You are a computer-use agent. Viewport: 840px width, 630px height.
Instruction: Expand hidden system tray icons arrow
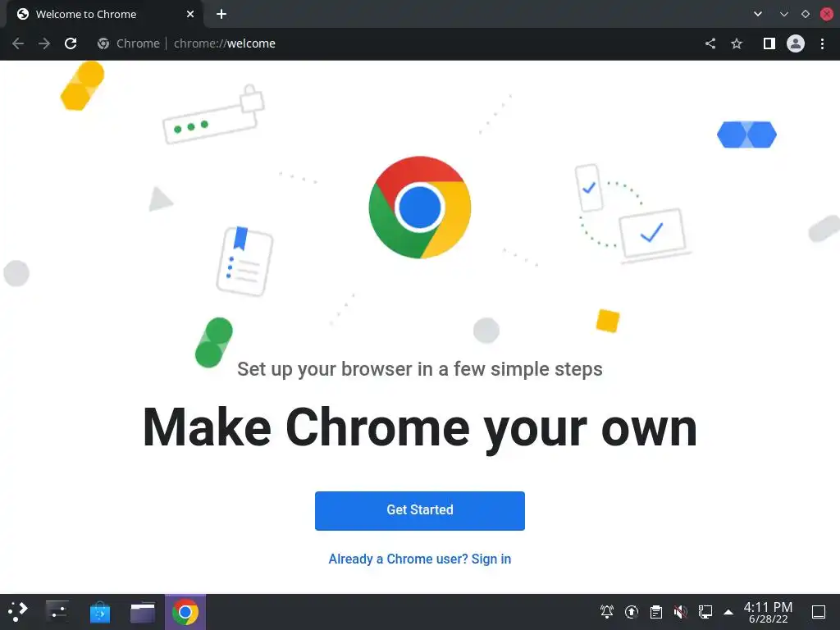tap(728, 612)
